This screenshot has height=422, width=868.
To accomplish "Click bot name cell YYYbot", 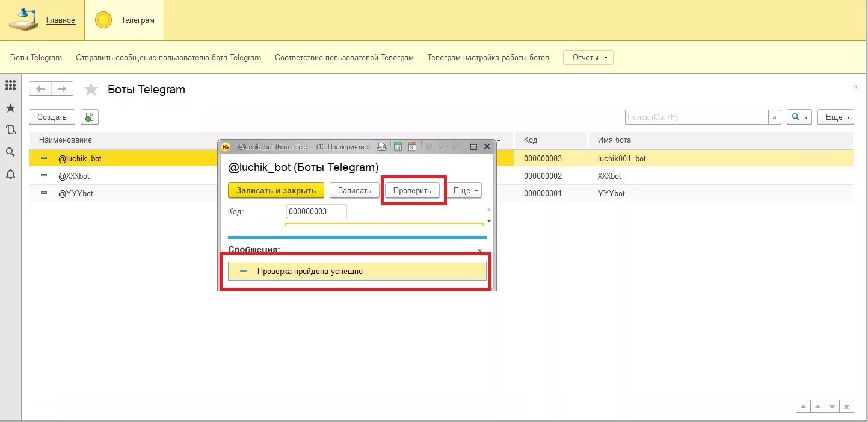I will 611,194.
